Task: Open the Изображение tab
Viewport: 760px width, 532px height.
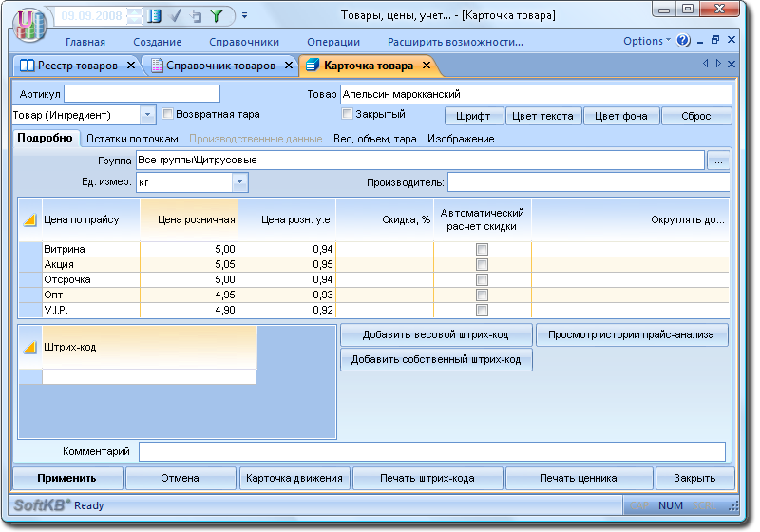Action: pyautogui.click(x=461, y=139)
